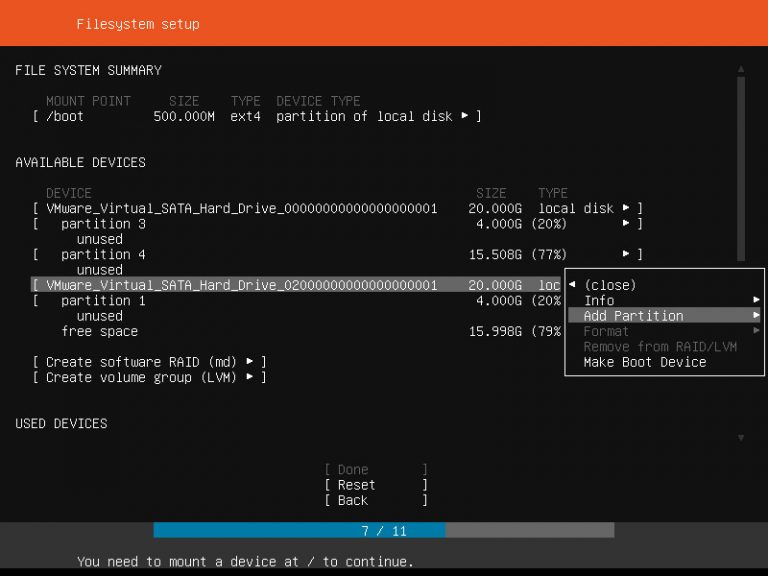Click the USED DEVICES heading

(x=61, y=424)
